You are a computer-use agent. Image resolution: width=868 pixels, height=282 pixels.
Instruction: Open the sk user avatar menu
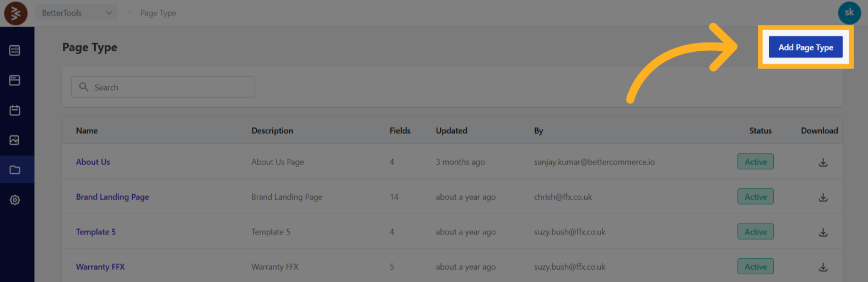(x=849, y=13)
